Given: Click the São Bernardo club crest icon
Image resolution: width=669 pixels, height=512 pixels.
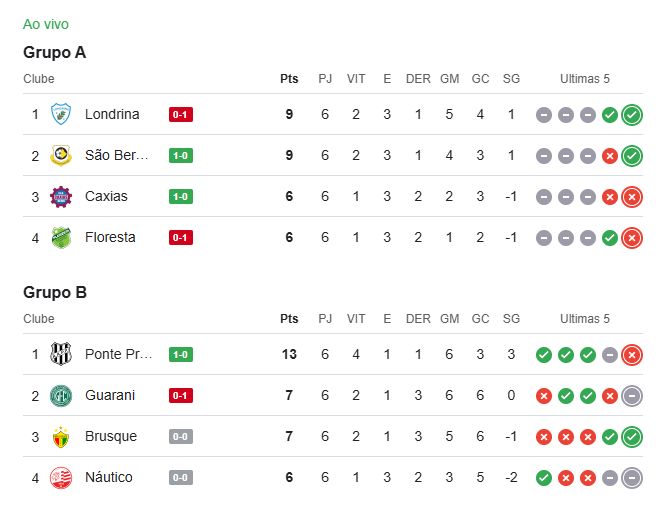Looking at the screenshot, I should (x=61, y=155).
